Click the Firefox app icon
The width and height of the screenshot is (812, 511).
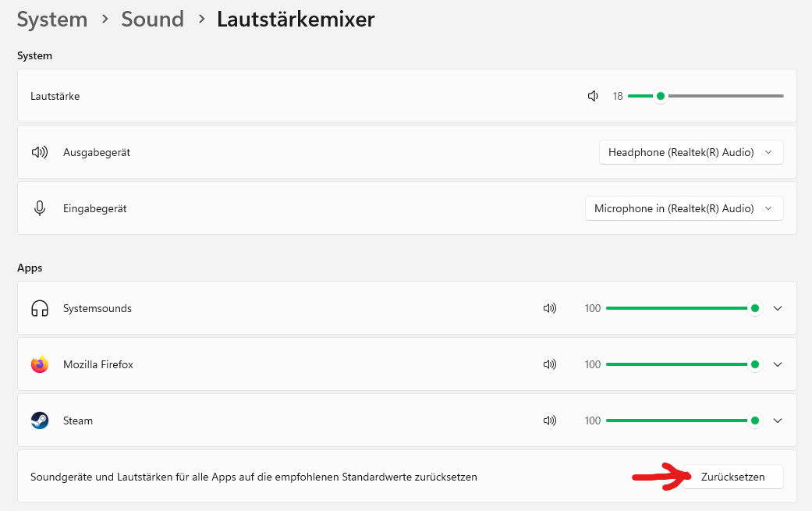click(40, 364)
